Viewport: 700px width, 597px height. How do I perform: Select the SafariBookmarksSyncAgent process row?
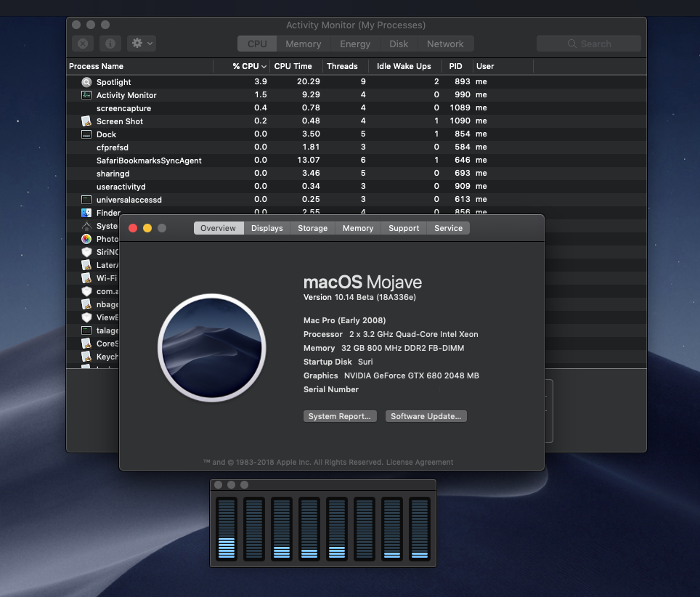point(357,161)
